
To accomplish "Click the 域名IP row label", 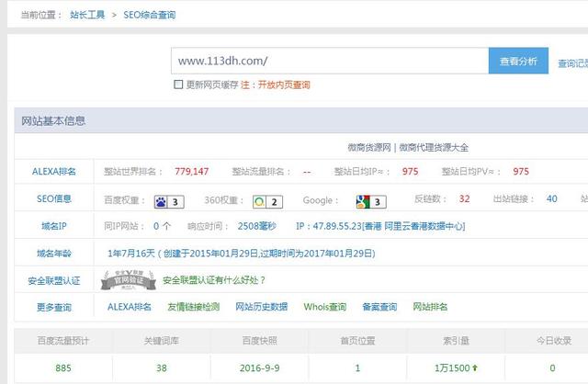I will [54, 226].
